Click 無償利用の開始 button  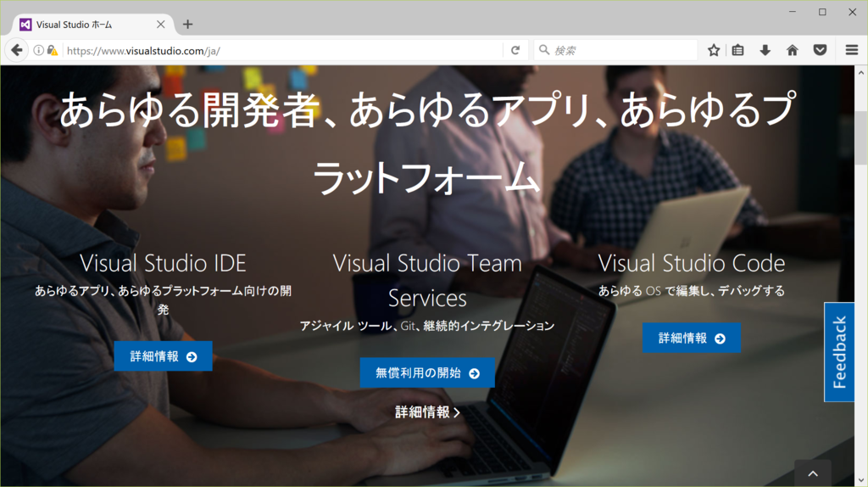point(427,372)
